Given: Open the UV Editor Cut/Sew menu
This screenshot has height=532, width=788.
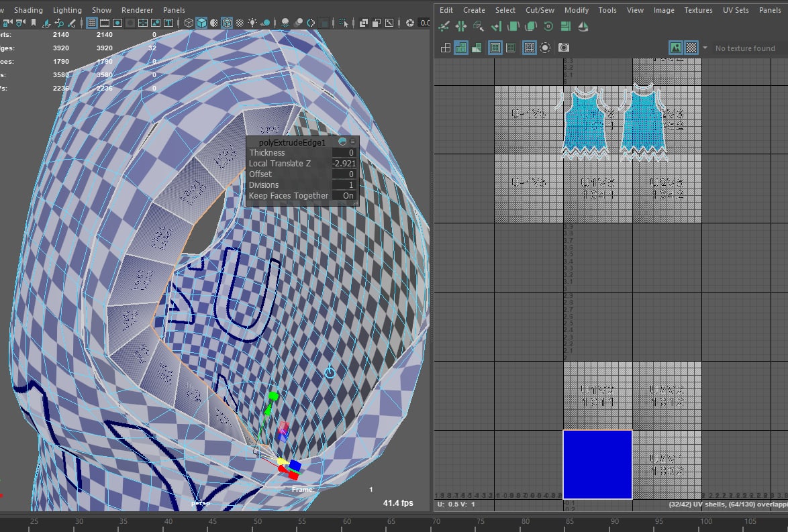Looking at the screenshot, I should (x=540, y=10).
